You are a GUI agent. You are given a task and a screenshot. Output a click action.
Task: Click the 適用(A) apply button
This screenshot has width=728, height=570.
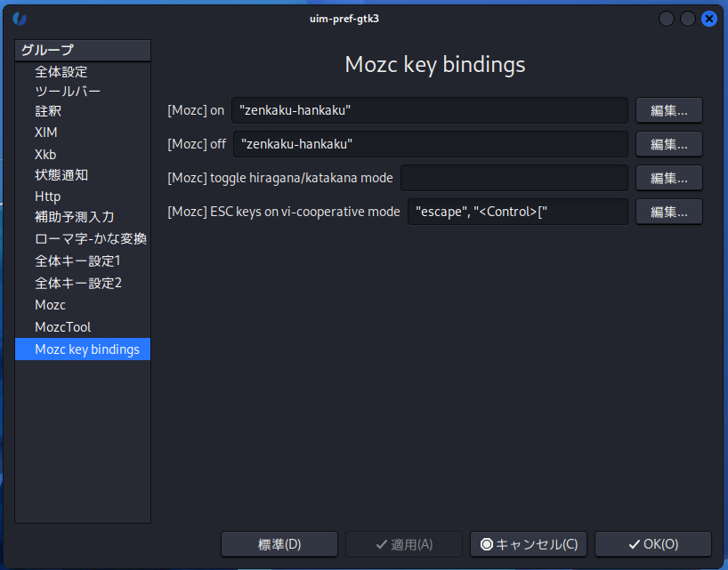pyautogui.click(x=404, y=544)
